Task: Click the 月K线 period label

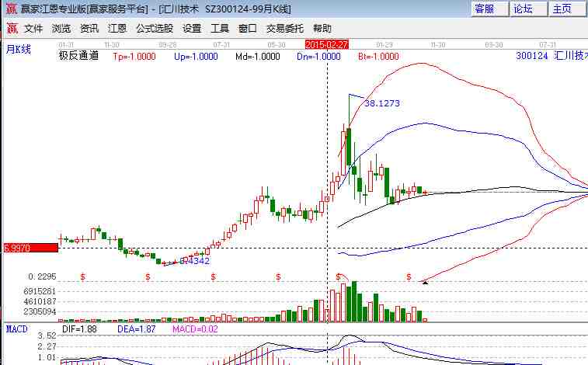Action: click(19, 49)
